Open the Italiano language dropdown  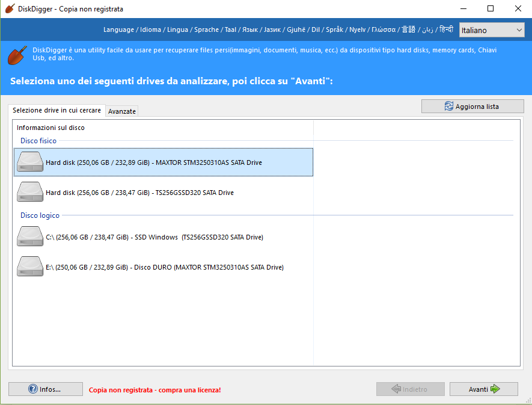[492, 30]
